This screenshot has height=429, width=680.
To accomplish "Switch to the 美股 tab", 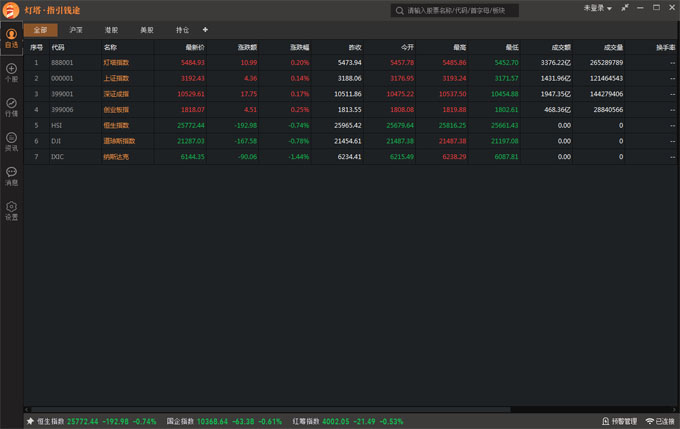I will pos(147,30).
